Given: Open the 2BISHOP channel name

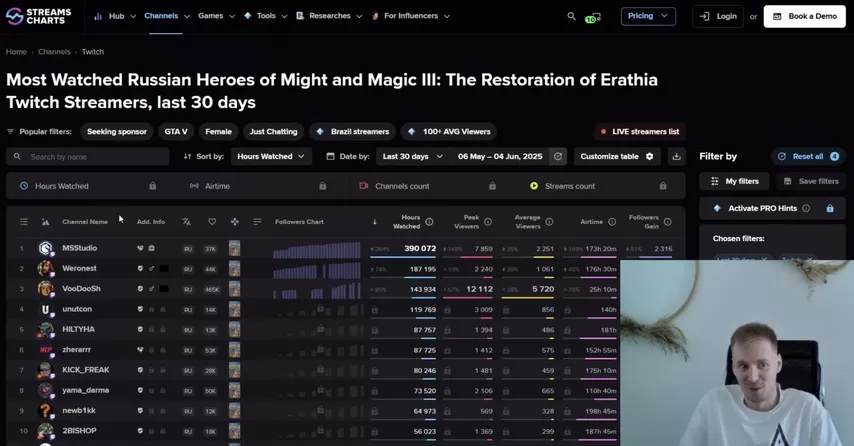Looking at the screenshot, I should tap(79, 431).
